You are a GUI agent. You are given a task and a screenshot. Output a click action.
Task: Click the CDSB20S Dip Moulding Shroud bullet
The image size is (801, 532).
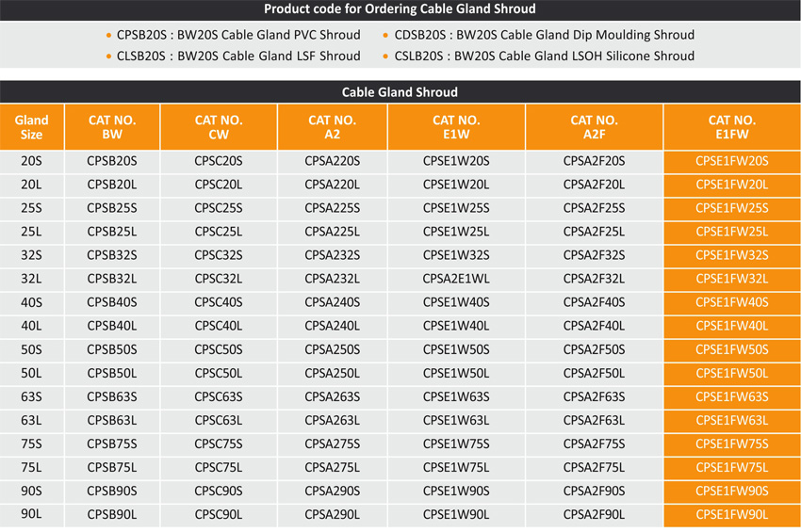pos(538,35)
